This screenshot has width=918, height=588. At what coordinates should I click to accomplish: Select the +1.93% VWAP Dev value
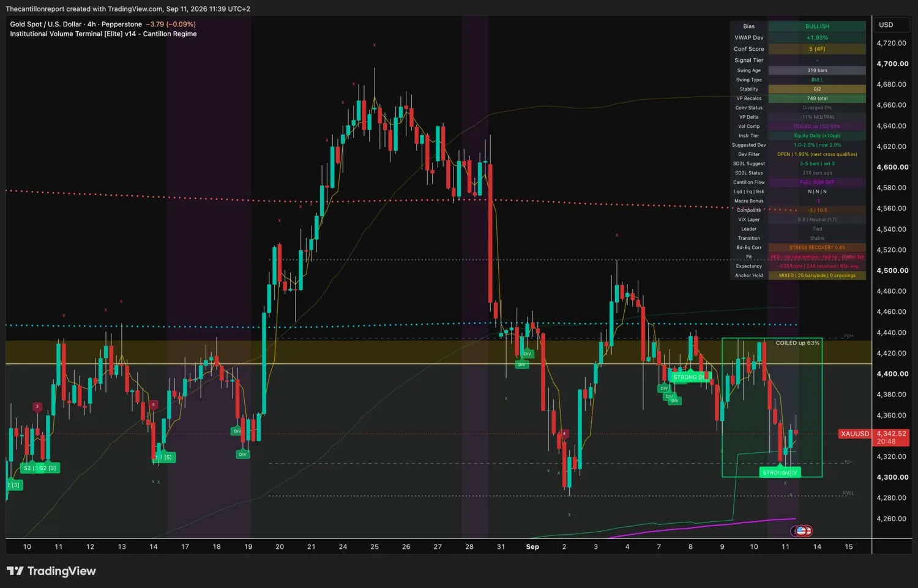817,38
